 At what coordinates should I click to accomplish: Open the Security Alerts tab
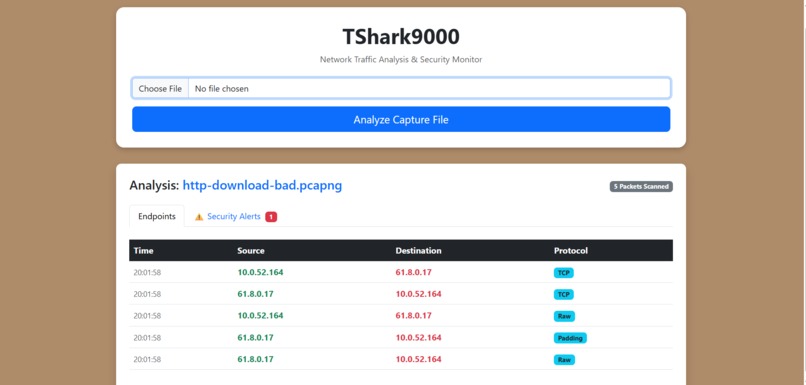(234, 216)
